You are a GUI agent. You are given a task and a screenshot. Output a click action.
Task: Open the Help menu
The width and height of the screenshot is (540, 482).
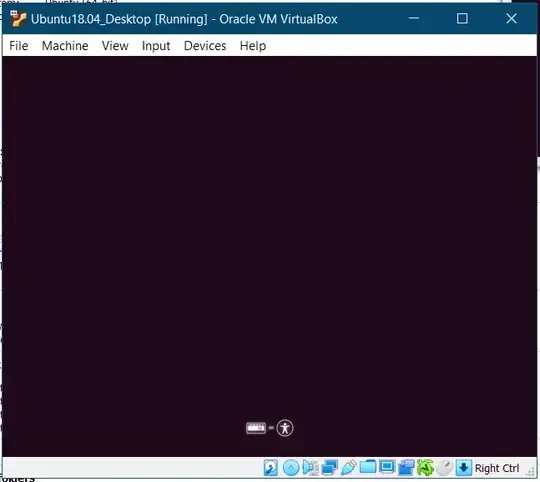tap(253, 46)
